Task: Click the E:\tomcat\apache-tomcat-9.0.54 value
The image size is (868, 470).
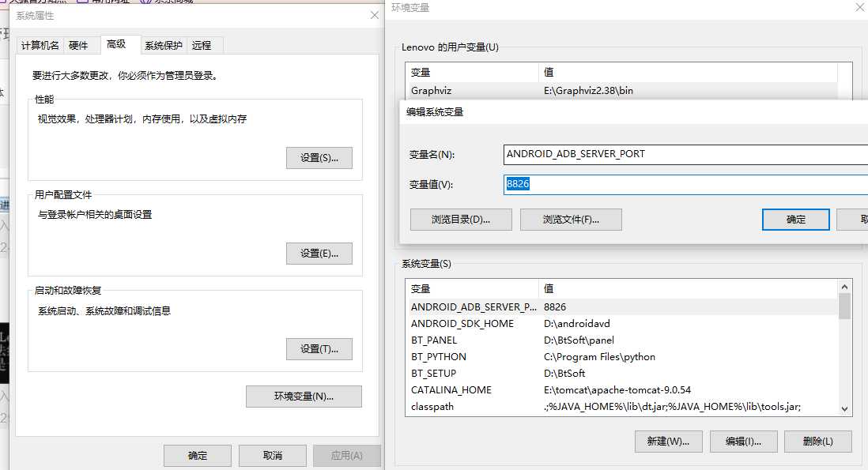Action: pyautogui.click(x=617, y=390)
